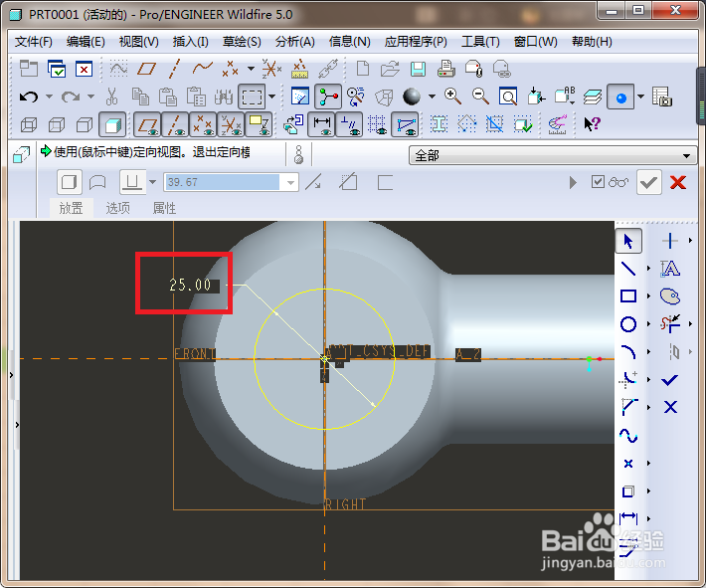Expand the redo history arrow
This screenshot has height=588, width=706.
pos(90,97)
